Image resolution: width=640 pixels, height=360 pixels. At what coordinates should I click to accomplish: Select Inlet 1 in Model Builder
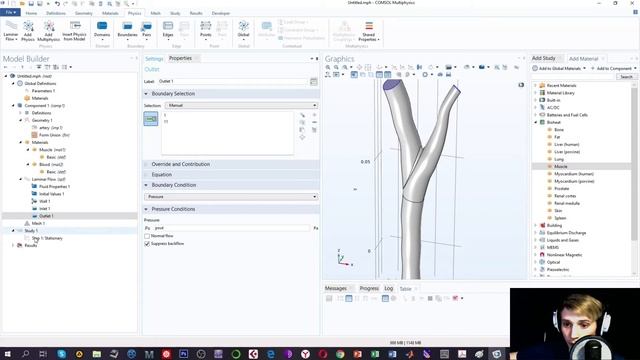[x=44, y=209]
